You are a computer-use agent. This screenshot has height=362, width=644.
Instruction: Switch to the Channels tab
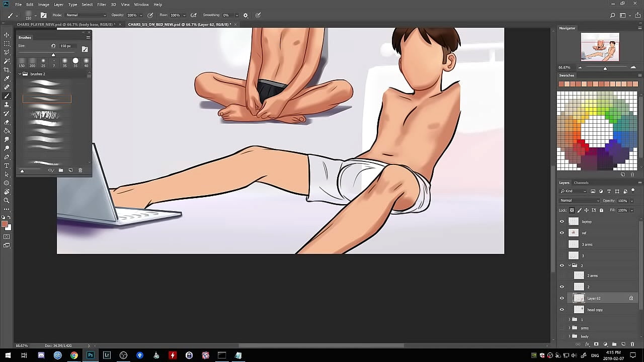[581, 183]
